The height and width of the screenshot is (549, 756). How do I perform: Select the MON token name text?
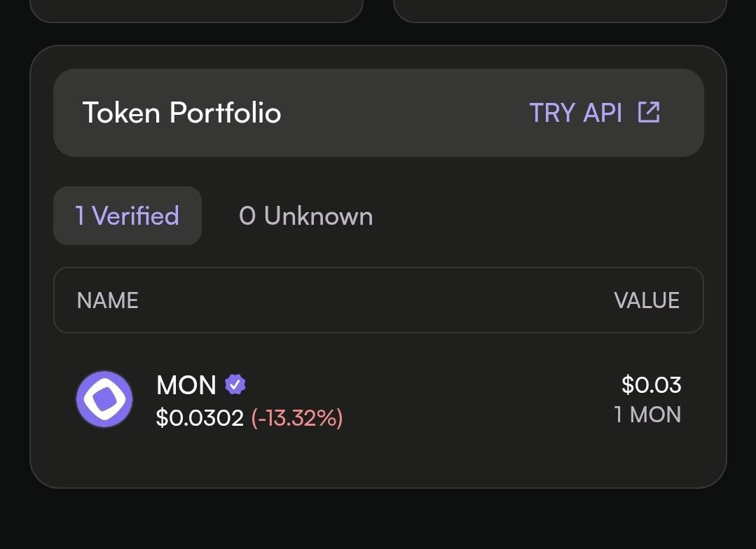coord(186,384)
